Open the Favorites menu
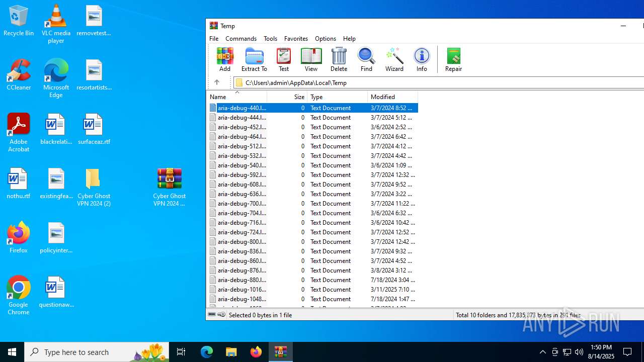This screenshot has width=644, height=362. [x=296, y=39]
